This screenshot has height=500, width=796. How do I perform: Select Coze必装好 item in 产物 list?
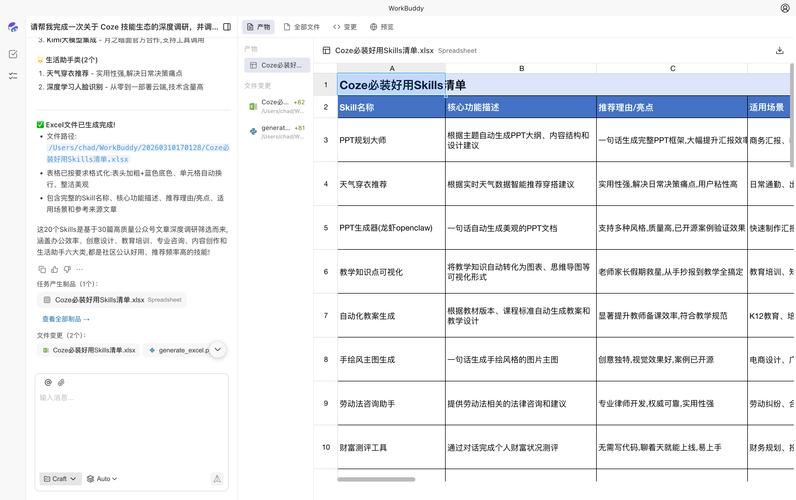pos(277,65)
